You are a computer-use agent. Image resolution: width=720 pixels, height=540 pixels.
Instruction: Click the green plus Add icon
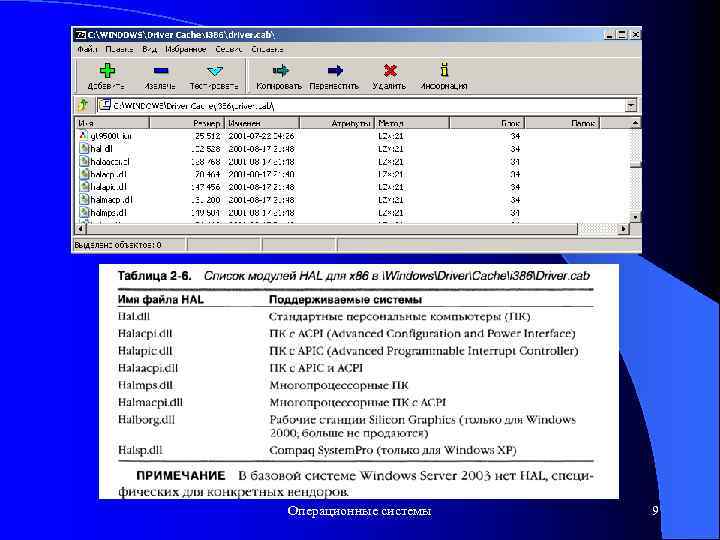(x=107, y=70)
